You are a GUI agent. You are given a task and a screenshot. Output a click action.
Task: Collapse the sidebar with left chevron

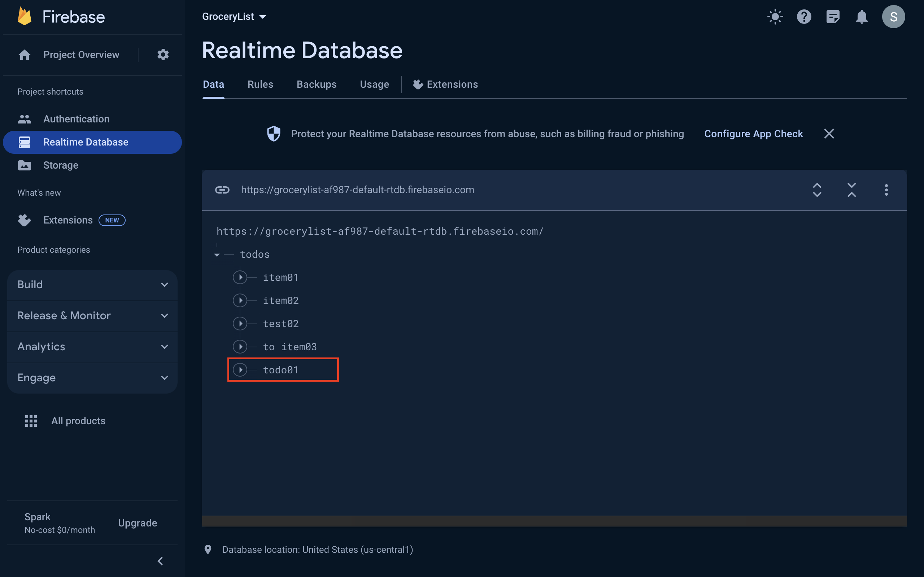click(x=160, y=561)
